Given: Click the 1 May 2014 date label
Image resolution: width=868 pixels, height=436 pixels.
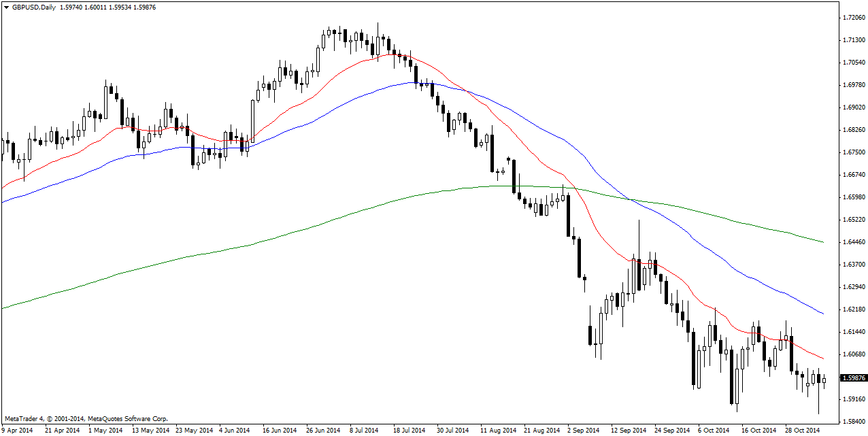Looking at the screenshot, I should pyautogui.click(x=105, y=430).
